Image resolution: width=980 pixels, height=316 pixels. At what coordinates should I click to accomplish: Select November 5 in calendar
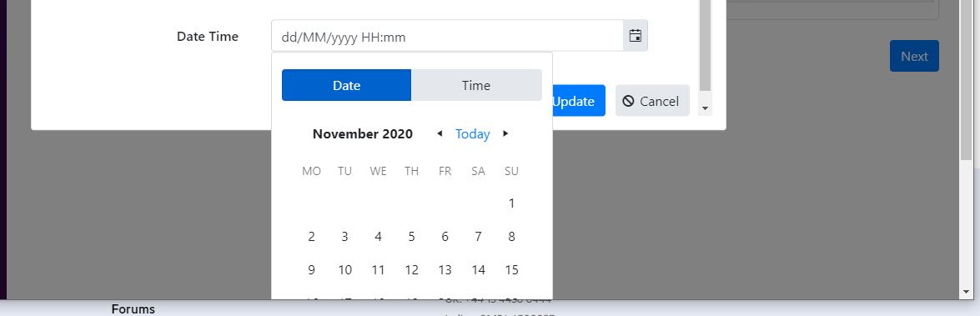pos(411,237)
